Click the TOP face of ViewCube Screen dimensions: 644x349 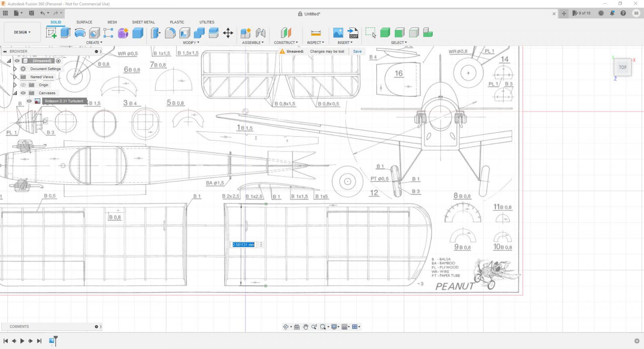(x=623, y=68)
